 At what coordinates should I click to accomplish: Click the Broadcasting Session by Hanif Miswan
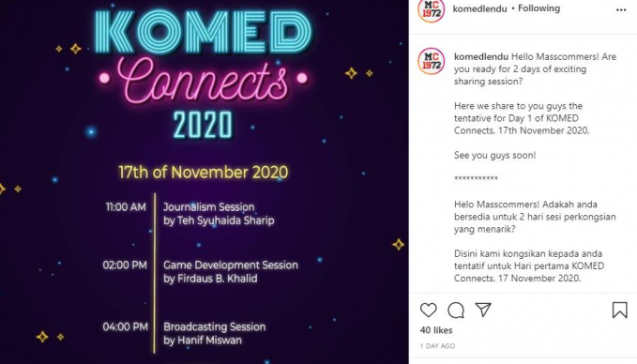tap(214, 334)
